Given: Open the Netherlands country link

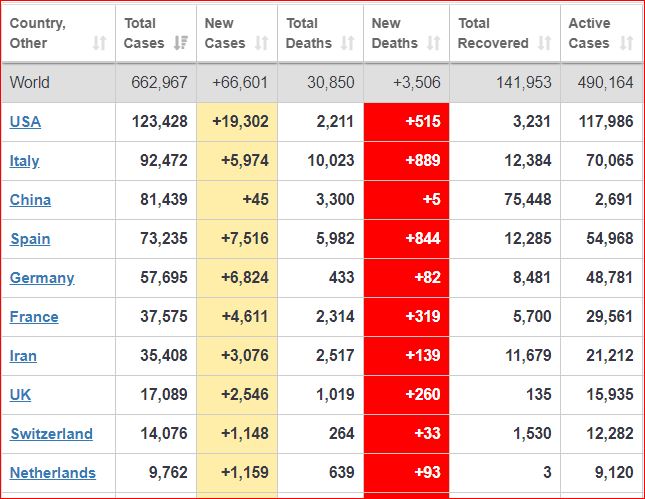Looking at the screenshot, I should (53, 473).
